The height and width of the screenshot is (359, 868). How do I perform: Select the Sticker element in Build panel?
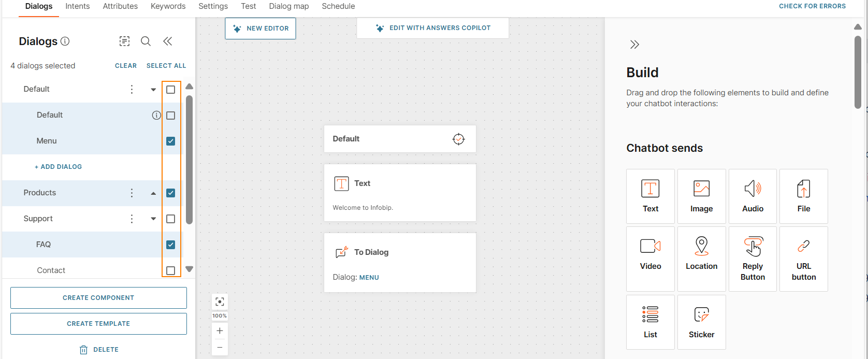(701, 322)
